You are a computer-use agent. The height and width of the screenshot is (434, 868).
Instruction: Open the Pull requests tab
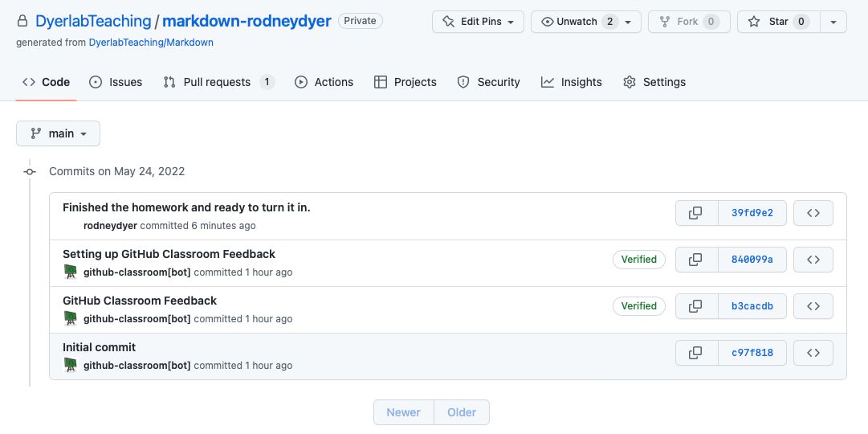click(219, 82)
